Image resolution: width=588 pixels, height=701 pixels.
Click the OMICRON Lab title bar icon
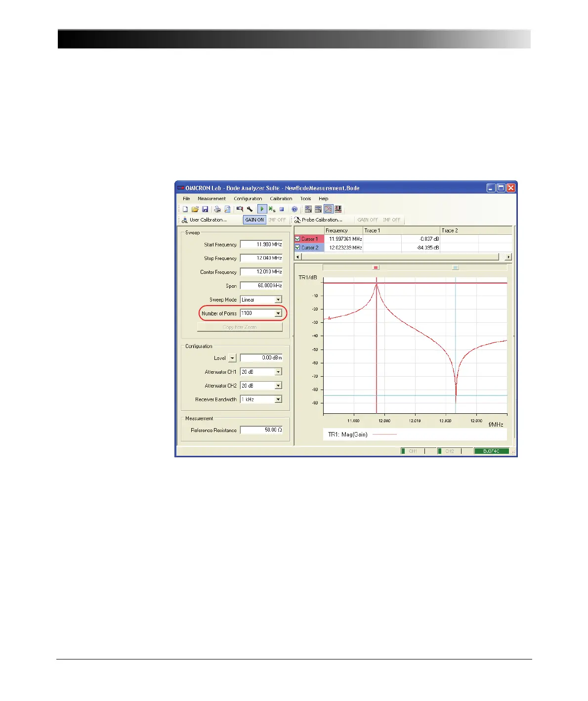[181, 188]
